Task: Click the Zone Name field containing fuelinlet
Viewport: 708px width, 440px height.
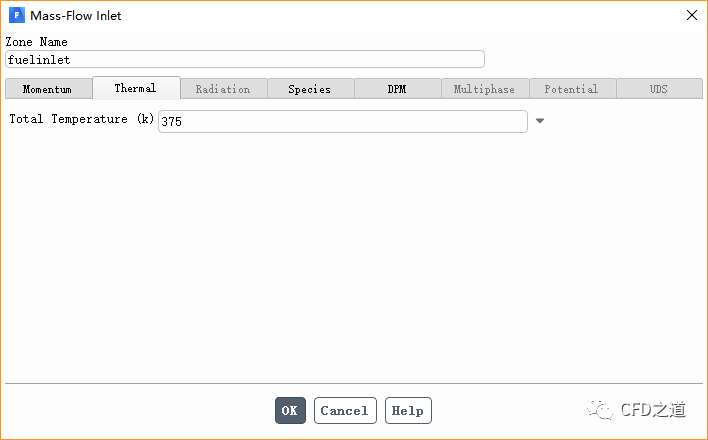Action: 245,60
